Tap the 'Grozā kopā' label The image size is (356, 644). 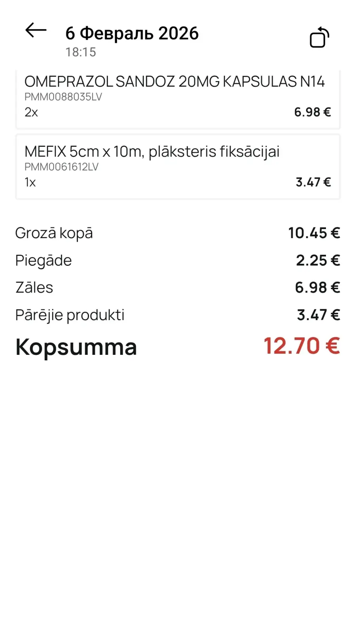(54, 233)
